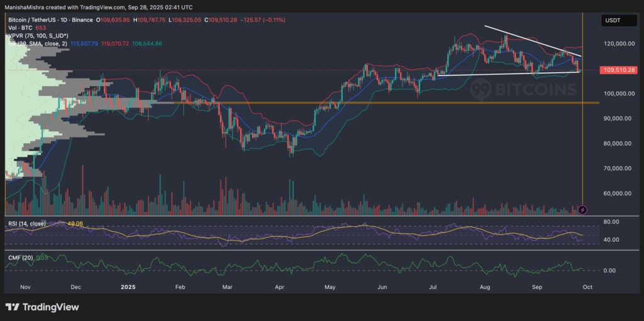This screenshot has width=644, height=321.
Task: Click the Vol · BTC indicator label
Action: (20, 28)
